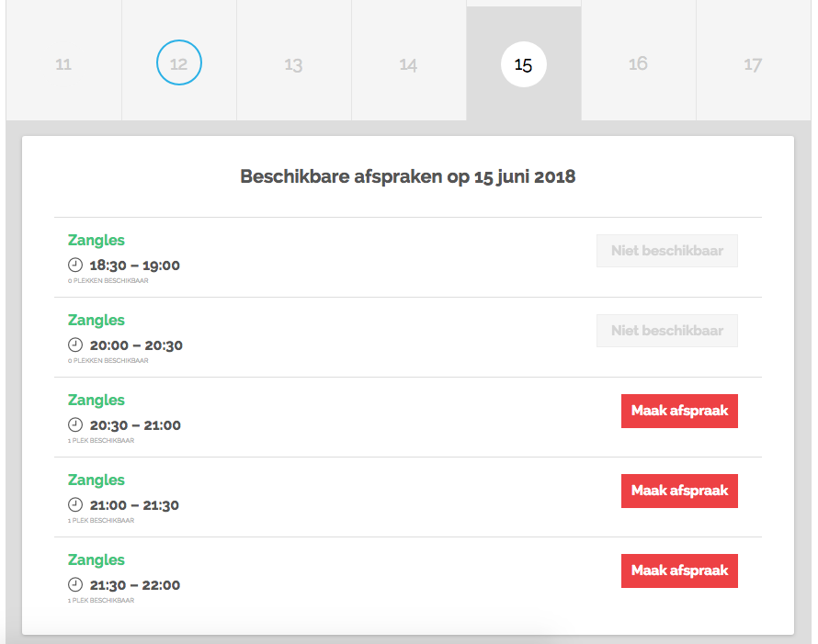Open the Zangles link for the 21:30 slot

(x=97, y=560)
